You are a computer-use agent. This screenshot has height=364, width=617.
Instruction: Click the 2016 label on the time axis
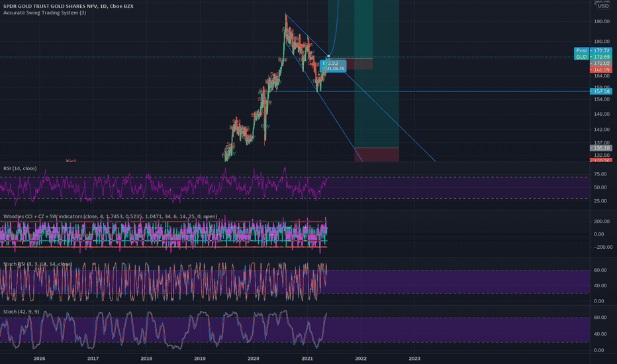(x=39, y=359)
